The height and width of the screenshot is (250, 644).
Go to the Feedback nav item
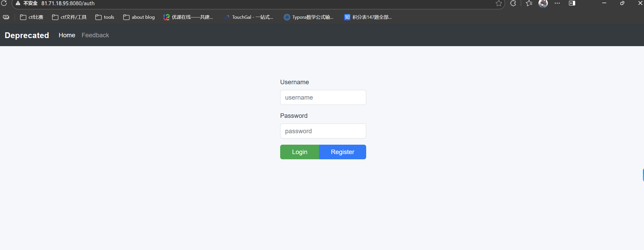click(x=95, y=35)
